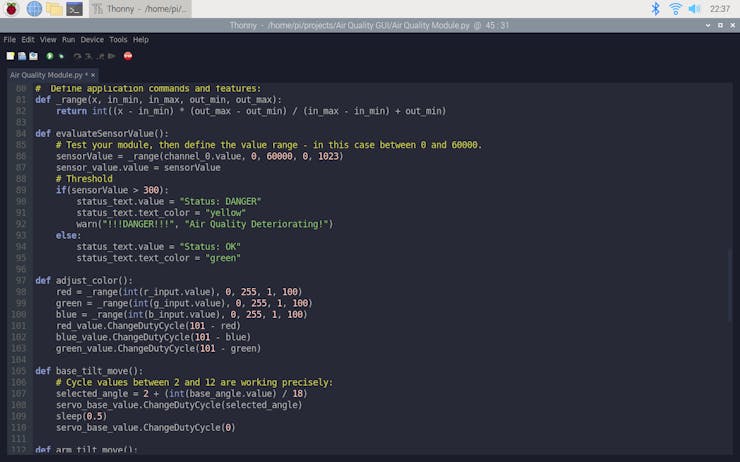Open the Device menu
Viewport: 740px width, 462px height.
(92, 40)
